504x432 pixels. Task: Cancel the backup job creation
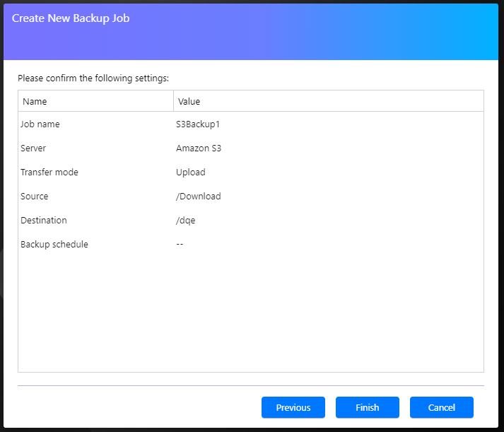pyautogui.click(x=441, y=407)
